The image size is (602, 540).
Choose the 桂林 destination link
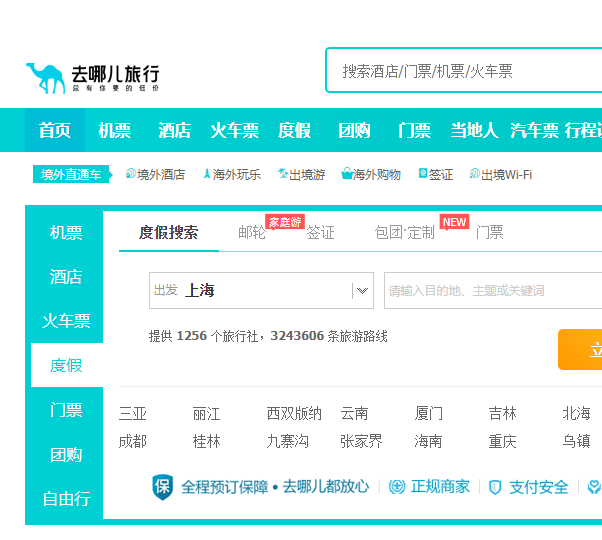(207, 441)
